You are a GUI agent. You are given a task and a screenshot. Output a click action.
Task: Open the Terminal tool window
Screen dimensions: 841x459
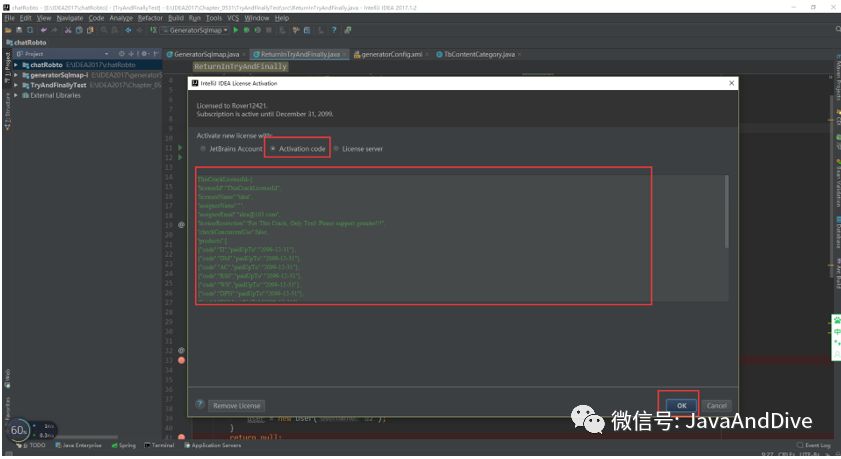click(159, 445)
